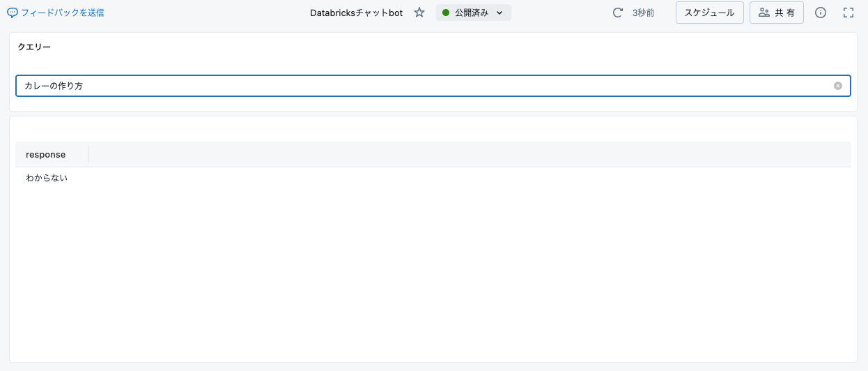Focus the クエリー input field
The height and width of the screenshot is (371, 868).
(433, 86)
